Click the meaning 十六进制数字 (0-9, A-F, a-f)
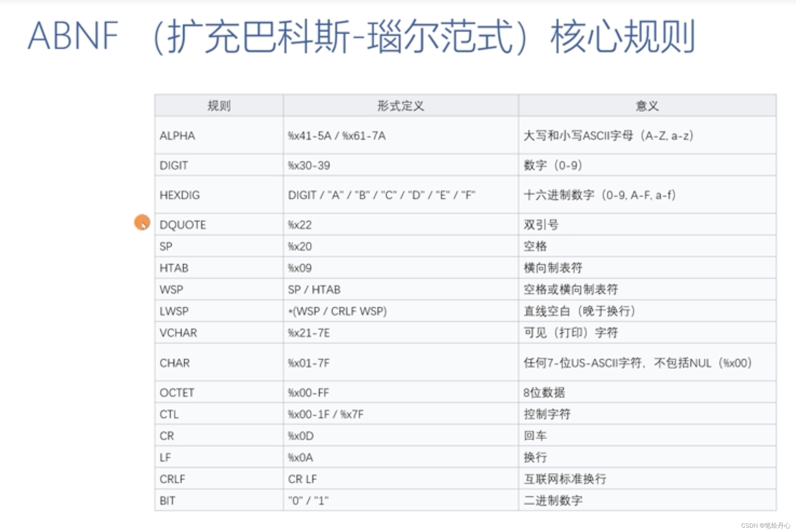 [600, 195]
